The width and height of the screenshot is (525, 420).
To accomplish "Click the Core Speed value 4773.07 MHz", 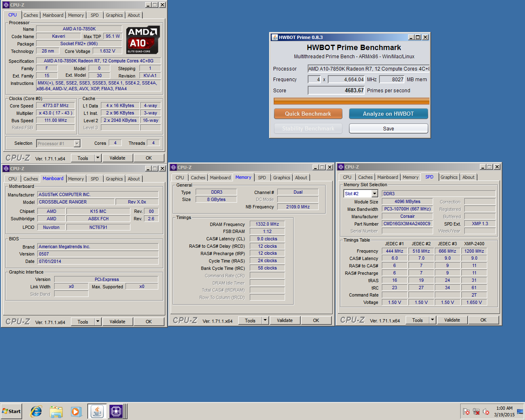I will pos(55,105).
